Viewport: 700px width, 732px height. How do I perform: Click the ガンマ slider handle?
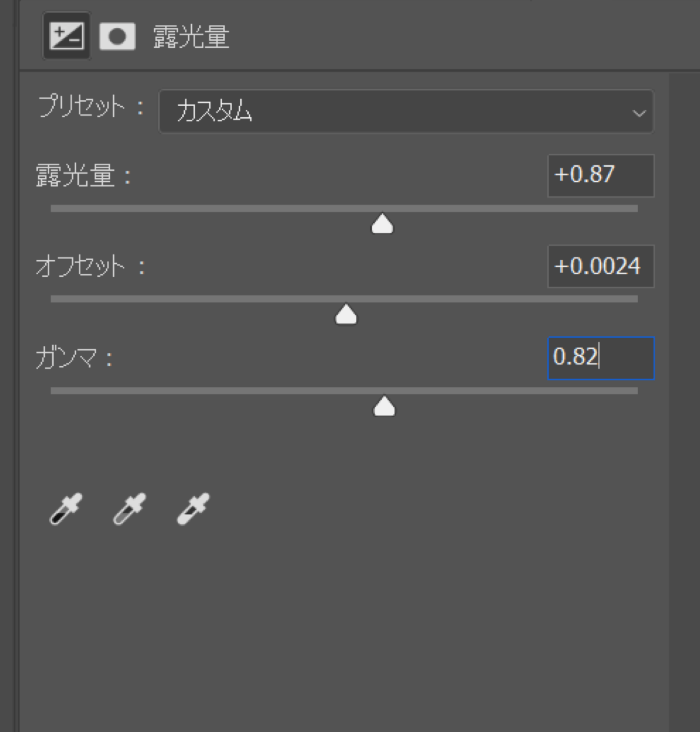(x=384, y=406)
